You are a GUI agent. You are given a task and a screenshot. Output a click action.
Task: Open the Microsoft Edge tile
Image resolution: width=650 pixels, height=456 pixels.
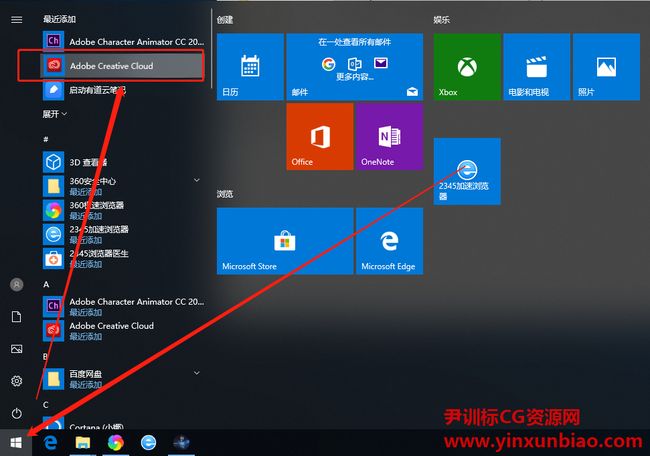(x=390, y=241)
